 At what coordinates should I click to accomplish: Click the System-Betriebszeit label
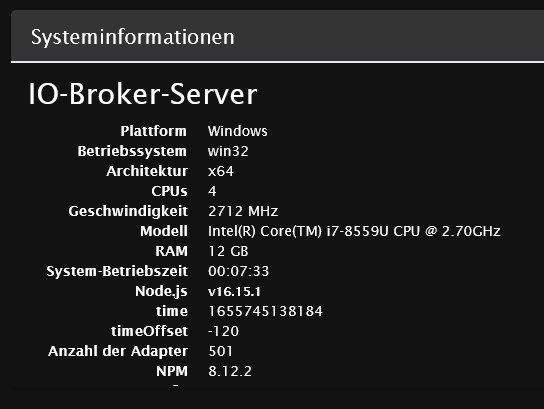tap(117, 271)
